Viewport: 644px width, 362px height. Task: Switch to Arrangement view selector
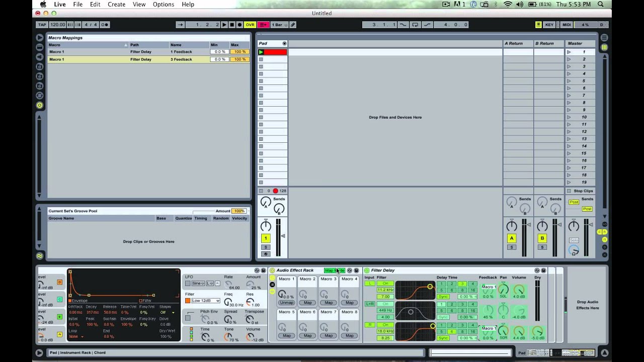click(604, 38)
